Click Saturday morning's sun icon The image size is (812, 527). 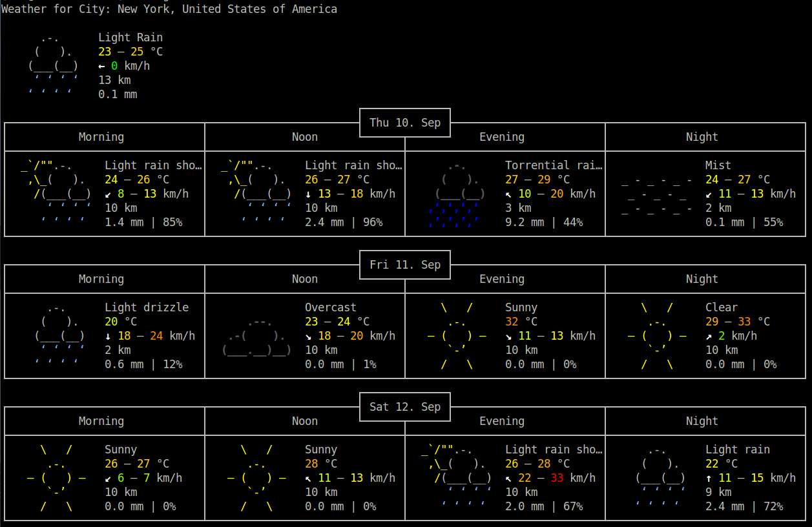coord(56,477)
